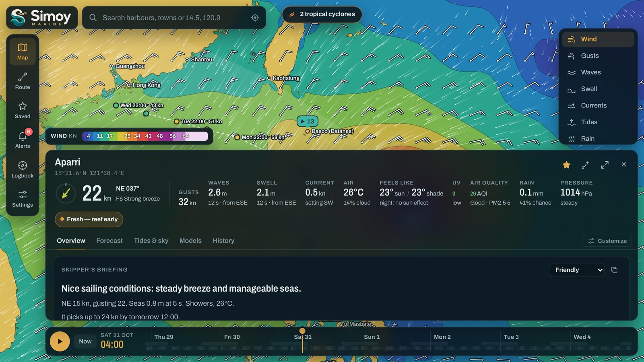644x362 pixels.
Task: Switch map layer to Gusts
Action: point(598,56)
